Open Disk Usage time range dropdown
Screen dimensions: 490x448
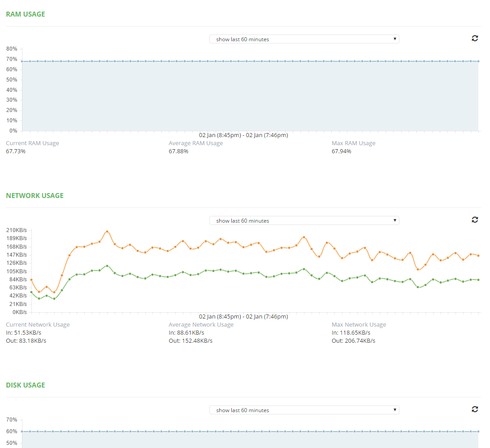(x=304, y=410)
